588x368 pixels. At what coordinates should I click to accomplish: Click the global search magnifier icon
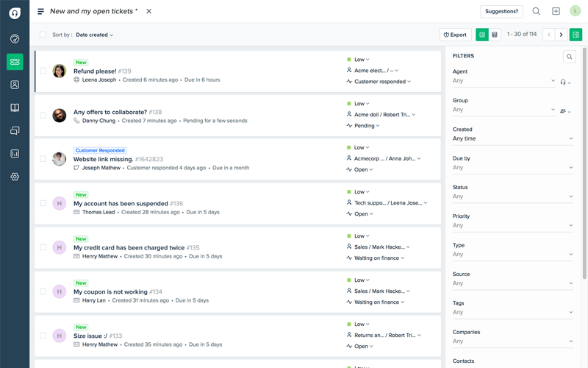[x=537, y=11]
